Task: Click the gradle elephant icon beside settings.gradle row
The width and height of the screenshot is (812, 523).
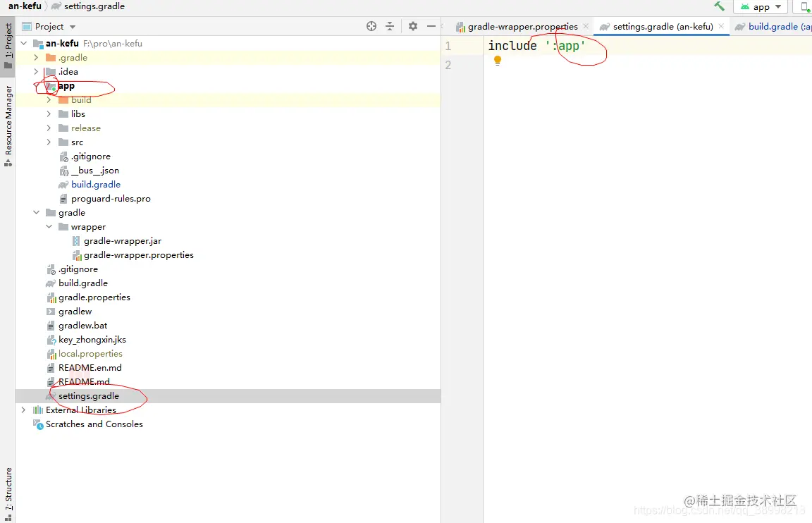Action: 51,396
